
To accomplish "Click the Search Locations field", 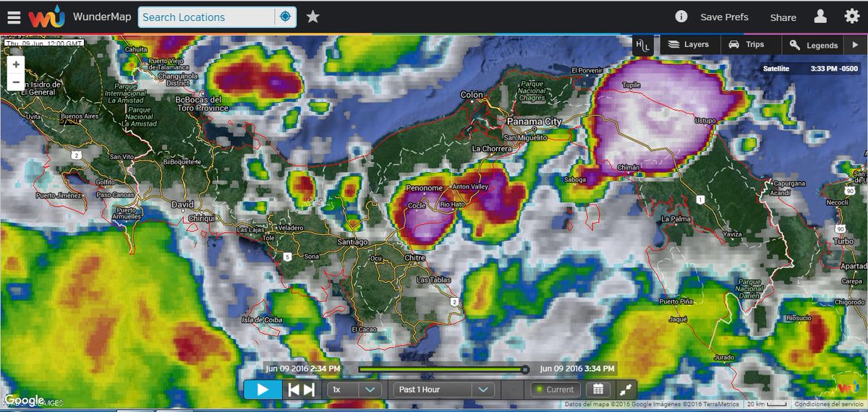I will (x=207, y=17).
